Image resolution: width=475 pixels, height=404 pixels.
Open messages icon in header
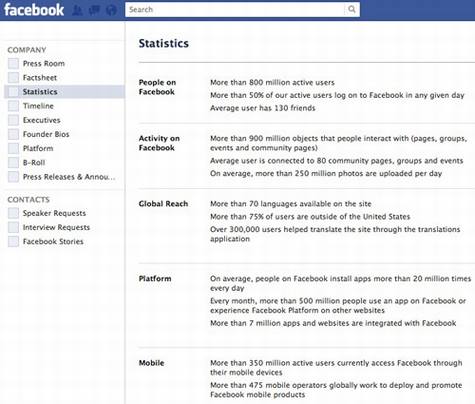[x=94, y=10]
